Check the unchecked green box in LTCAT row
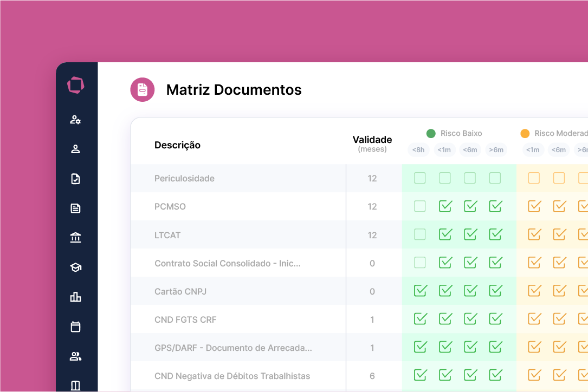Screen dimensions: 588x392 pos(419,234)
